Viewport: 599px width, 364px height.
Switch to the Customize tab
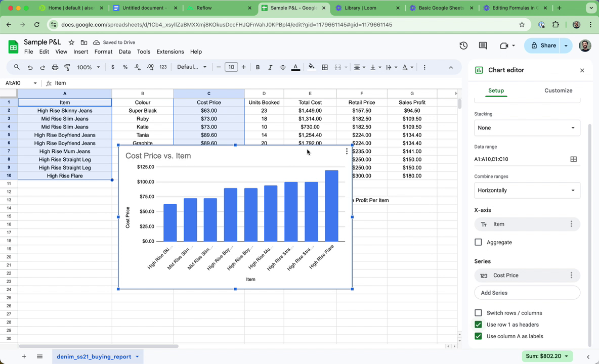[558, 90]
